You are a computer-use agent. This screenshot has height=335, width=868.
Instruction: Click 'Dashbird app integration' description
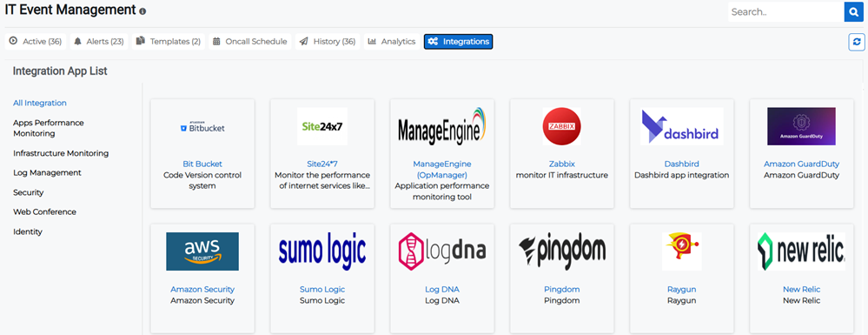tap(682, 175)
